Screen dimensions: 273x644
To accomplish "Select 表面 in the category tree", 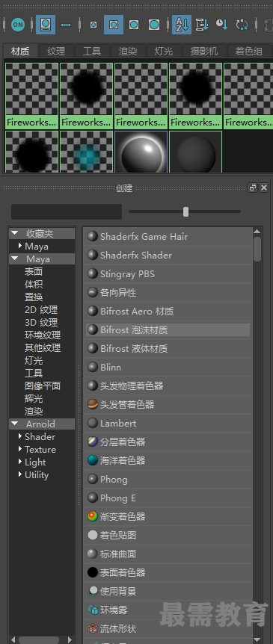I will pos(34,271).
